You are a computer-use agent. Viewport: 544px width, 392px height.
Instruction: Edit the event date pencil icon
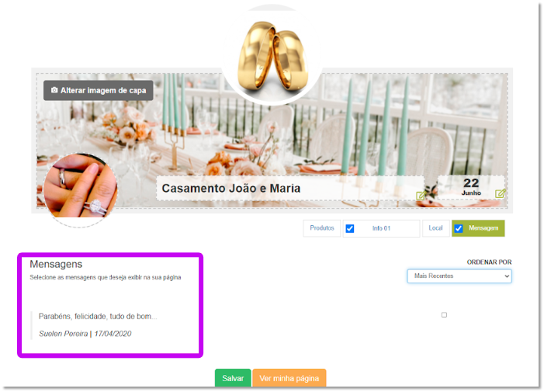tap(500, 193)
